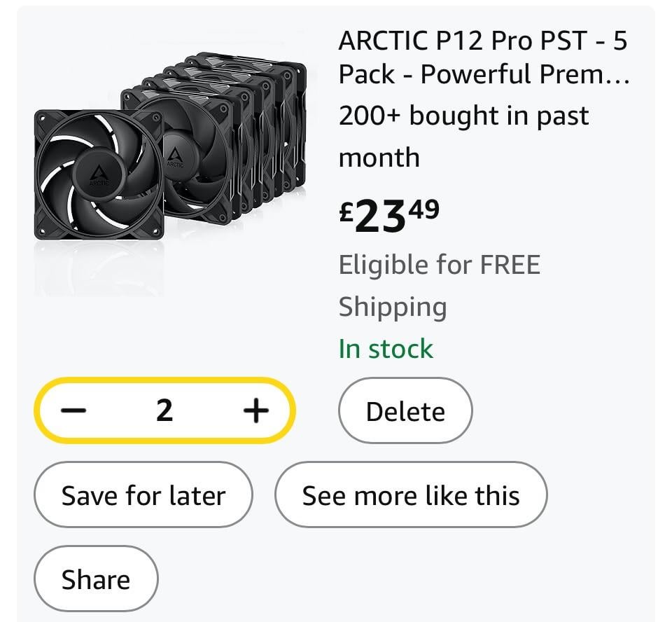Delete the ARCTIC P12 item from basket
Screen dimensions: 672x622
pos(405,410)
